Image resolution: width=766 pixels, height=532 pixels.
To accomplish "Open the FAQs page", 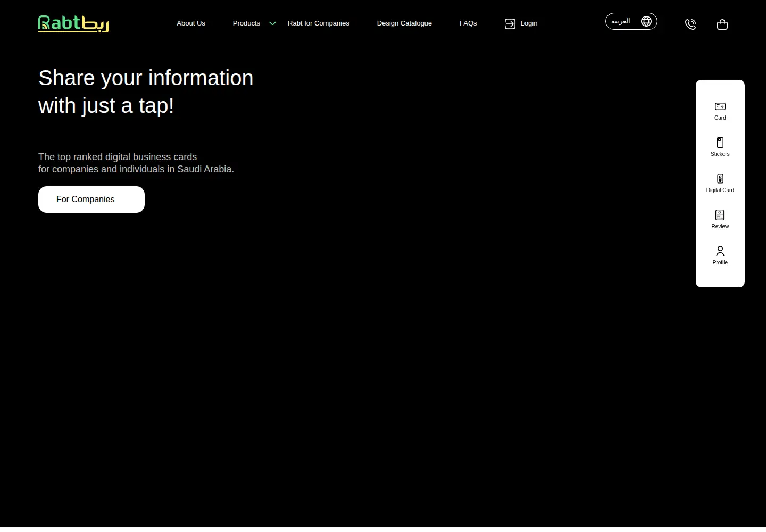I will point(468,23).
